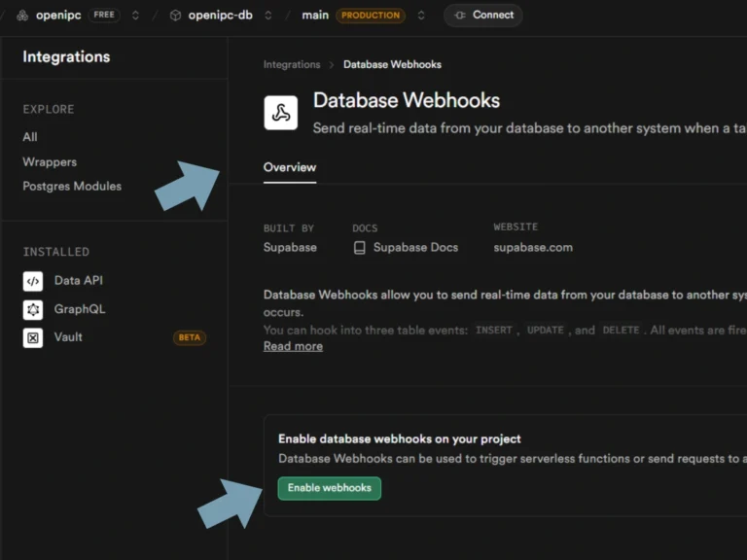Image resolution: width=747 pixels, height=560 pixels.
Task: Select All under Explore
Action: 30,137
